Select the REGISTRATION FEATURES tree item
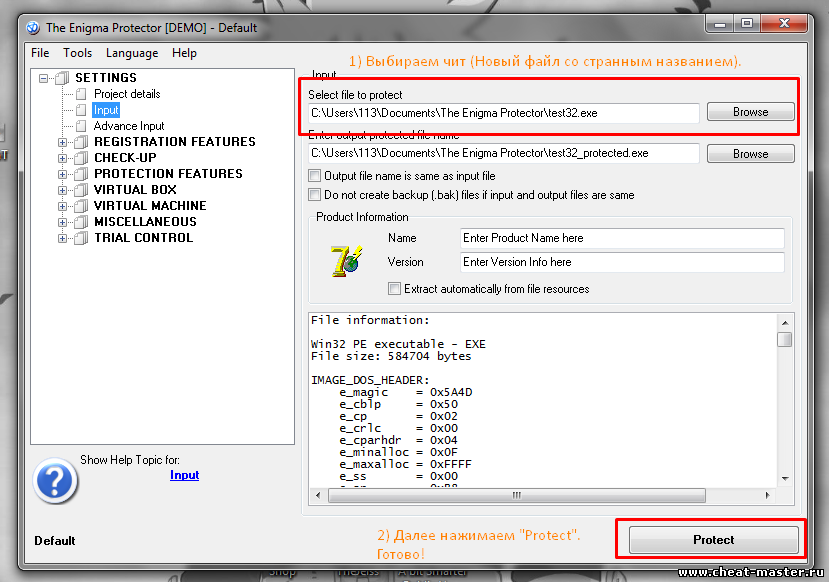Image resolution: width=829 pixels, height=582 pixels. point(174,142)
